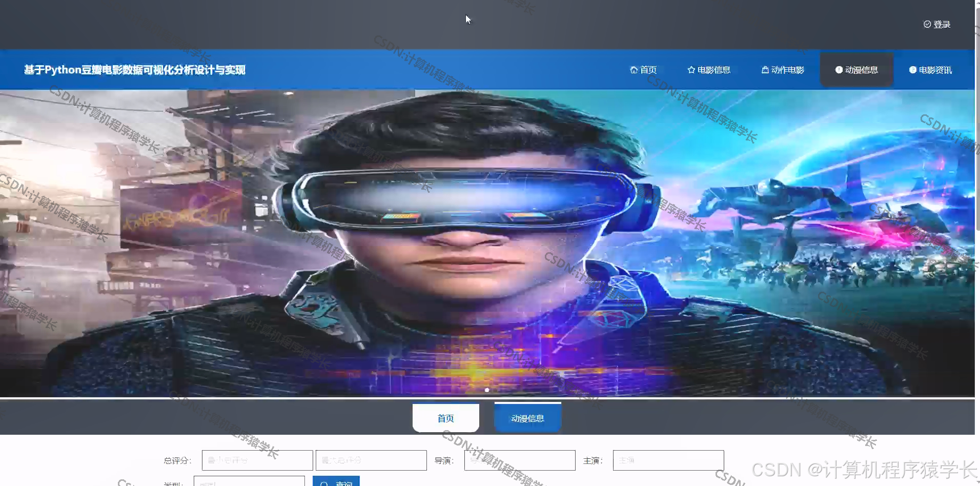980x486 pixels.
Task: Select 动漫信息 in the blue navigation bar
Action: 856,70
